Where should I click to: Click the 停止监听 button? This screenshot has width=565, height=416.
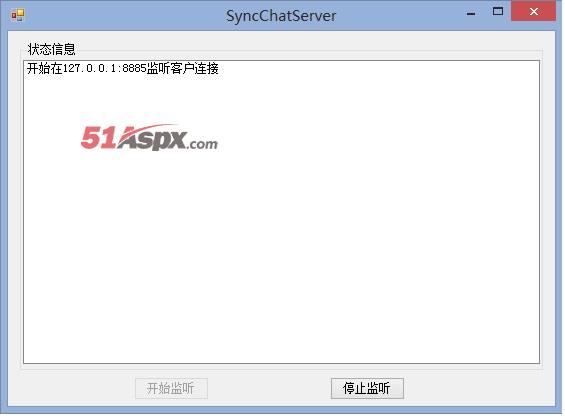tap(367, 388)
